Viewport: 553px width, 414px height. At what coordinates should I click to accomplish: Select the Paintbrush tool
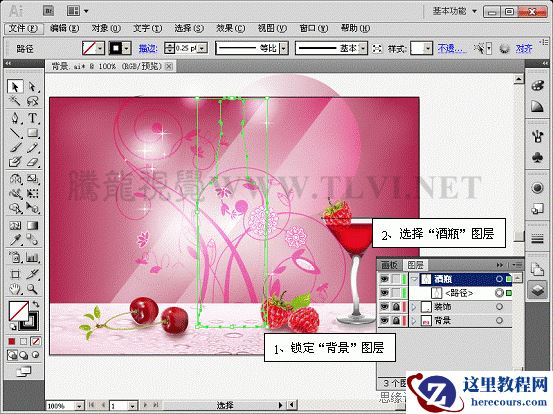pos(15,148)
